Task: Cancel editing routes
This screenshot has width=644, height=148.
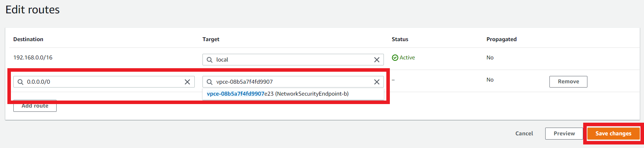Action: [x=524, y=134]
